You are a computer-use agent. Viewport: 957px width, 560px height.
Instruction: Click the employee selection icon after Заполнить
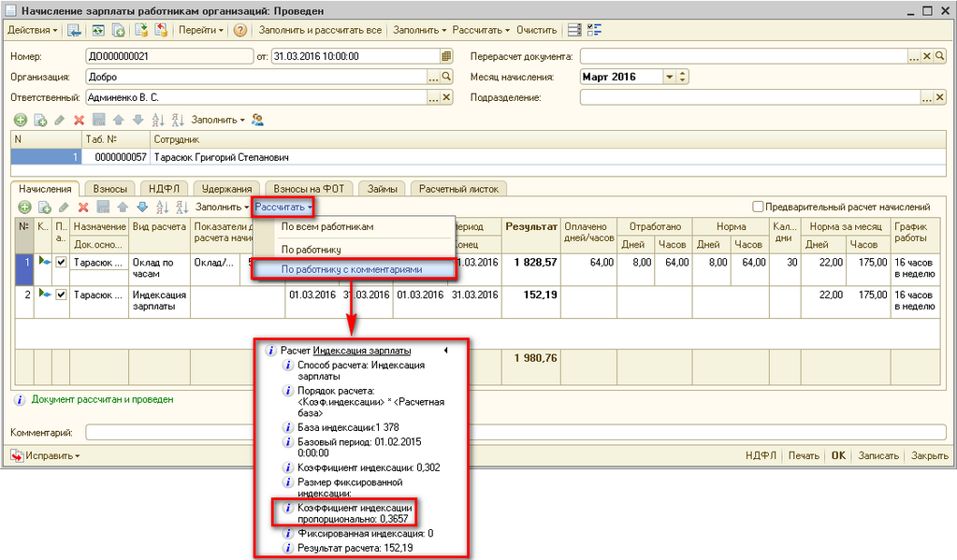[257, 121]
